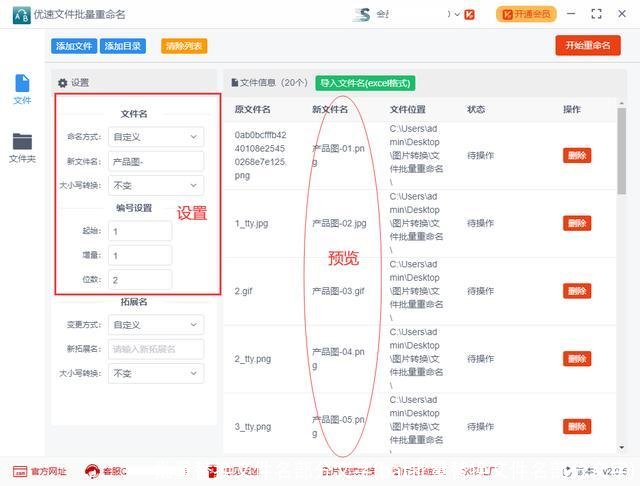Click the app logo in the title bar
This screenshot has height=486, width=640.
(x=21, y=15)
